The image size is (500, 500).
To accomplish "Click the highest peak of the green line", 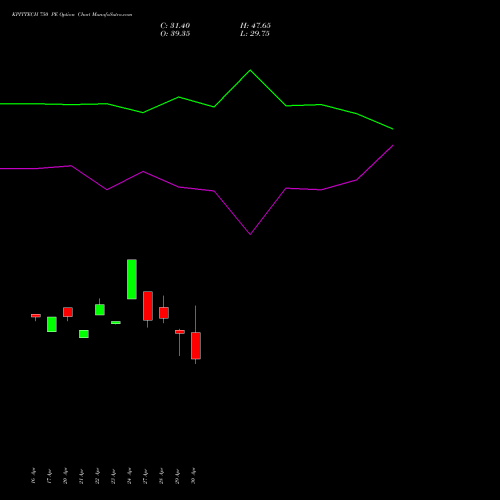I will pos(250,70).
